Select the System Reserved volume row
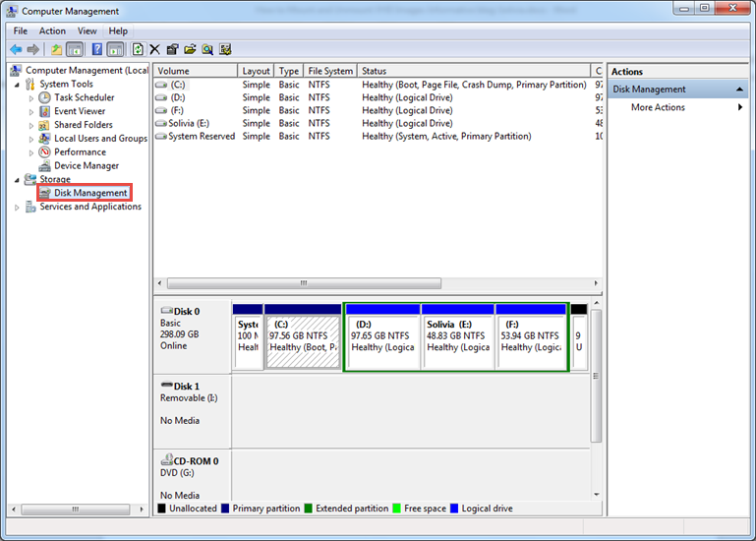The height and width of the screenshot is (541, 756). 378,137
